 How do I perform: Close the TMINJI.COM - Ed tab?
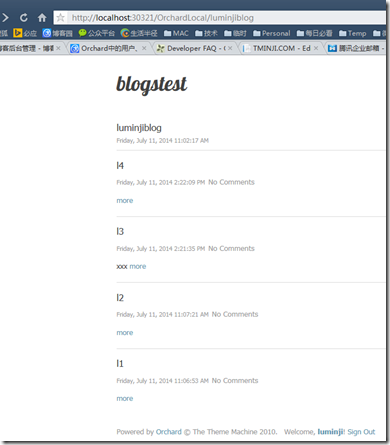(316, 48)
